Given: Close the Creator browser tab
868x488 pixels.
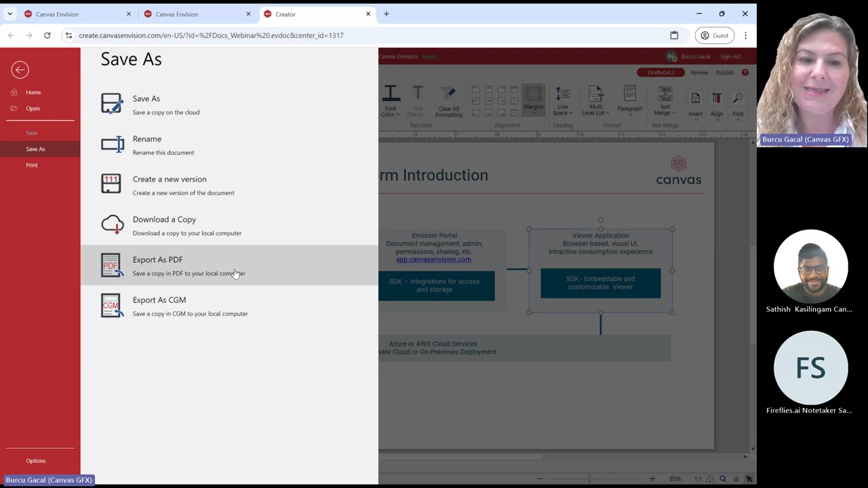Looking at the screenshot, I should tap(368, 14).
